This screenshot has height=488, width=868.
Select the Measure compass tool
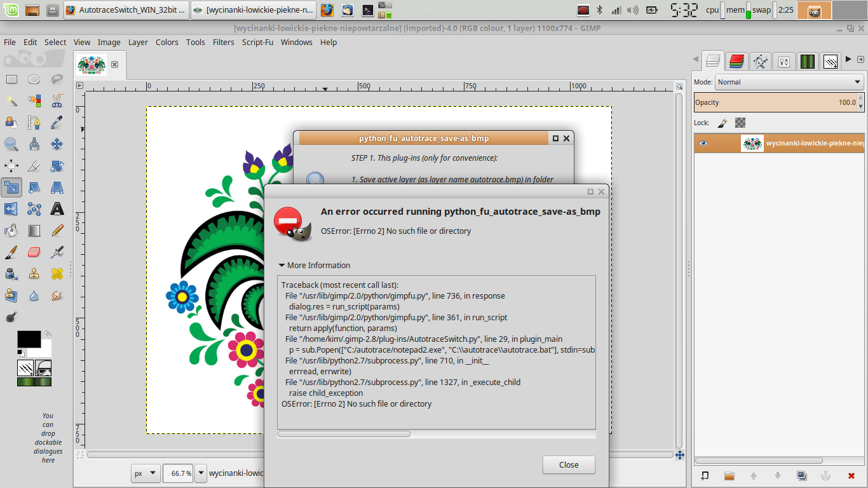click(x=34, y=144)
